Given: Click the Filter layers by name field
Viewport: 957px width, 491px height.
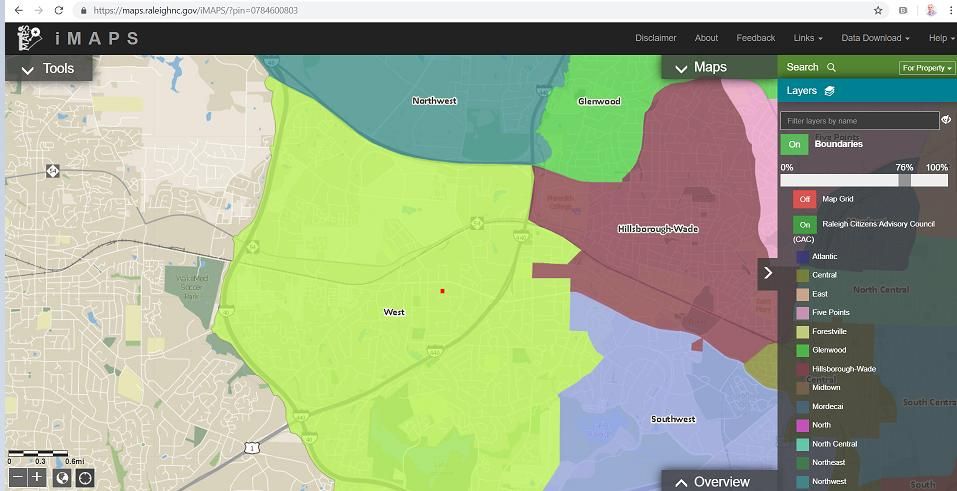Looking at the screenshot, I should (x=859, y=120).
